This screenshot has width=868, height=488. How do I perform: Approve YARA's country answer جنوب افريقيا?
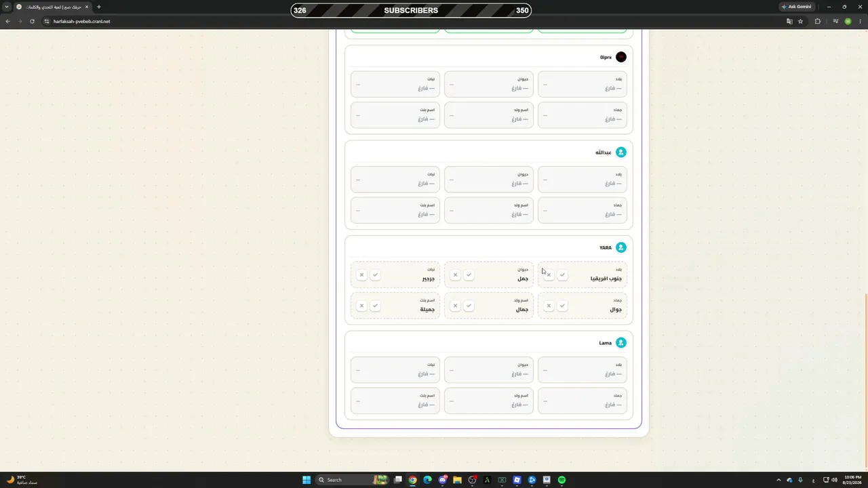tap(562, 274)
